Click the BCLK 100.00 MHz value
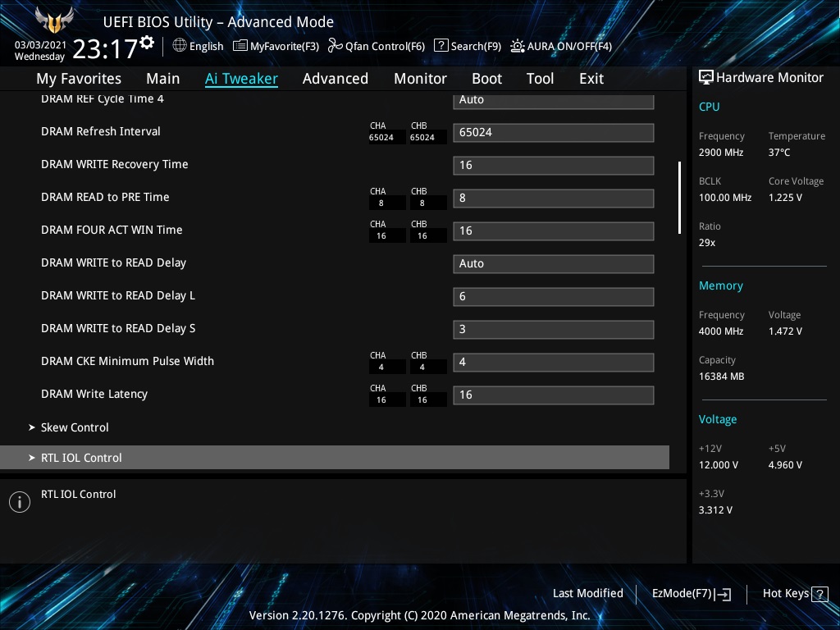The height and width of the screenshot is (630, 840). point(725,198)
